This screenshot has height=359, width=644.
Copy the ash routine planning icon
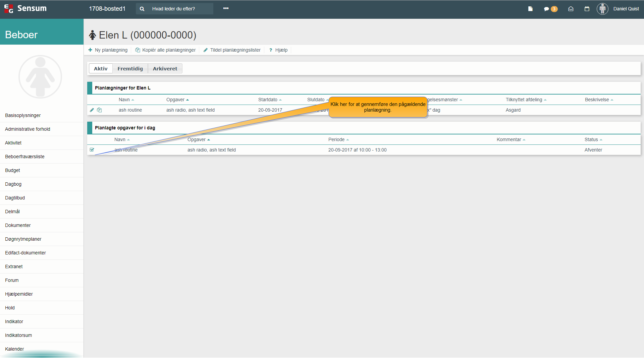pos(99,110)
